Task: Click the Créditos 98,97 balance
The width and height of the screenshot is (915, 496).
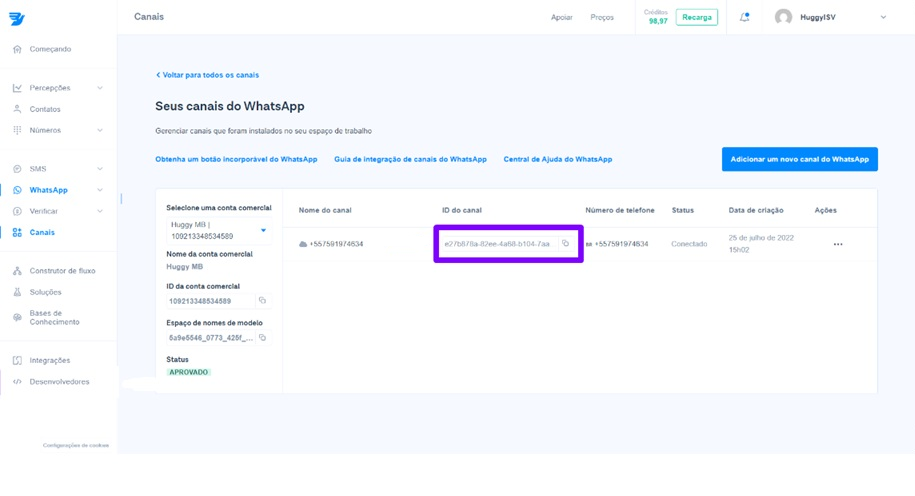Action: [656, 17]
